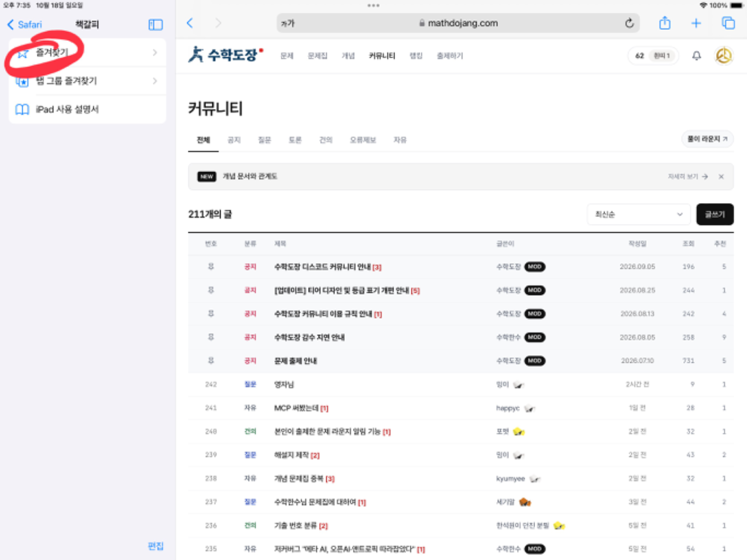Add a new tab with plus icon
Screen dimensions: 747x560
point(696,23)
